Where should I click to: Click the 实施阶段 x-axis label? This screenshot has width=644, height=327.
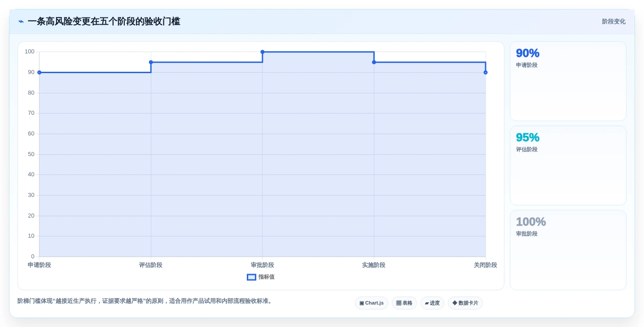pos(374,265)
